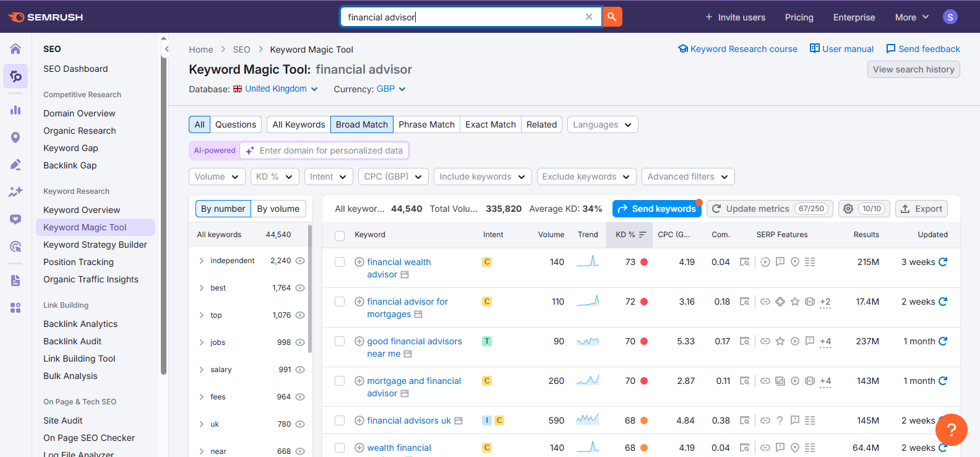Add mortgage and financial advisor to list

[x=359, y=381]
